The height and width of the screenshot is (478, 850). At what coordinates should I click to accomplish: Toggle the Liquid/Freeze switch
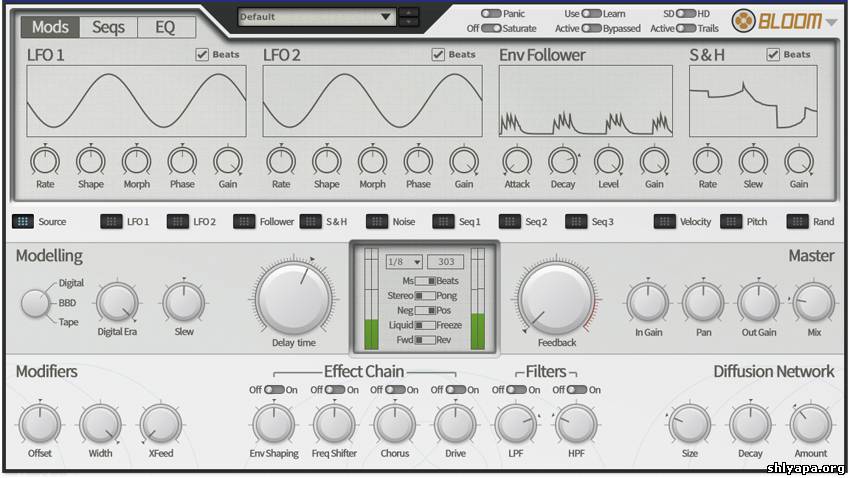click(425, 325)
